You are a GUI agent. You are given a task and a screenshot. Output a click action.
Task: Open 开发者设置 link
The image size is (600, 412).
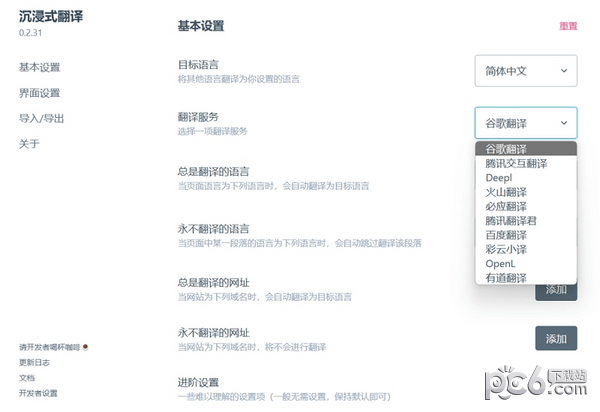click(x=38, y=393)
